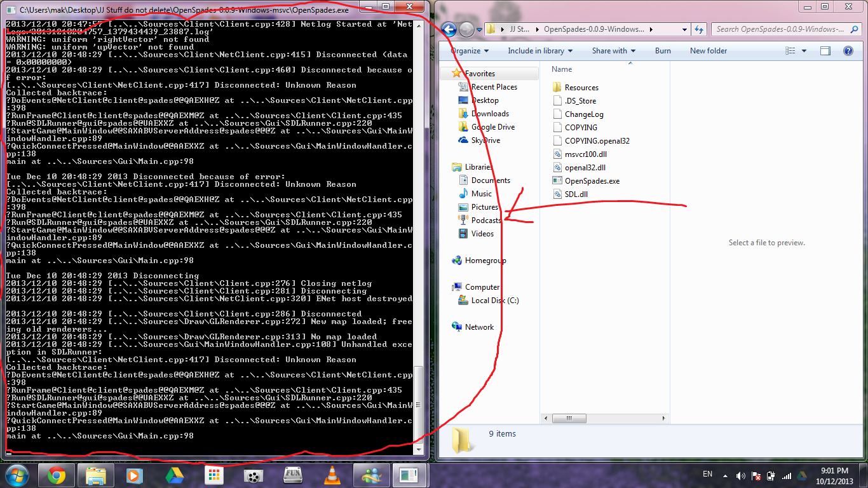Click the Explorer Back arrow button
This screenshot has height=488, width=868.
(449, 29)
